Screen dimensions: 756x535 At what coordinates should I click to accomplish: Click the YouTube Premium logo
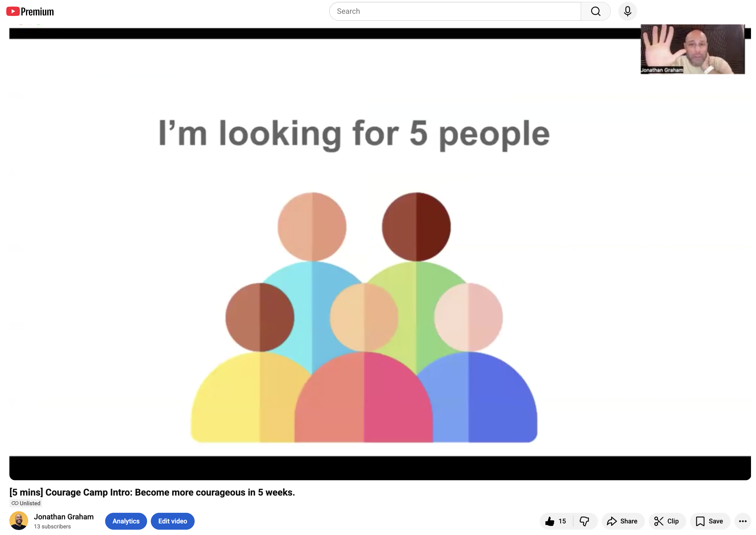[30, 12]
